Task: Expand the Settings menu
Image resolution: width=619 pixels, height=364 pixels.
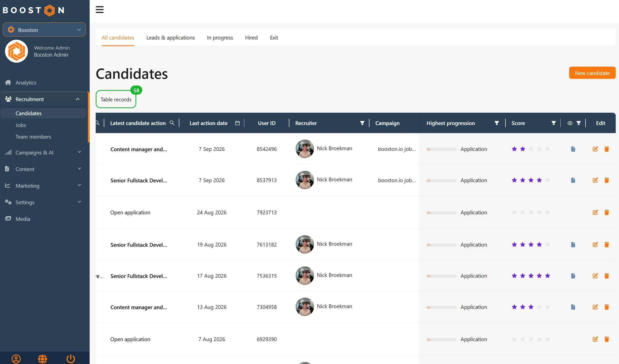Action: [x=44, y=202]
